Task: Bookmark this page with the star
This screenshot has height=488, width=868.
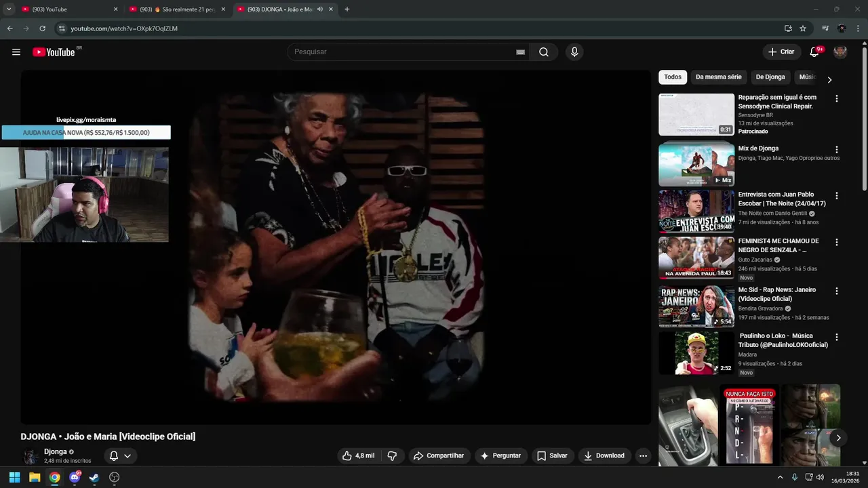Action: (803, 28)
